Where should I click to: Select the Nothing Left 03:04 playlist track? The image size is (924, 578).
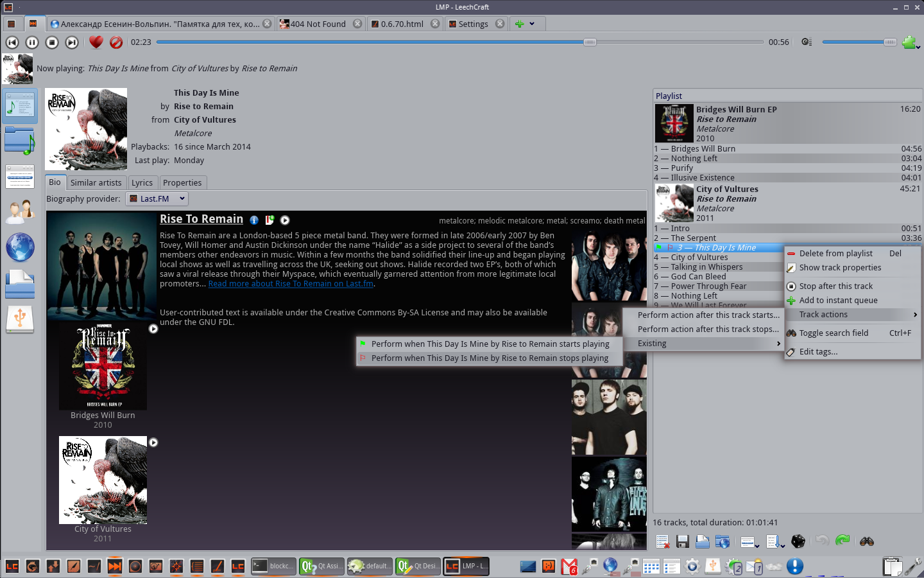(787, 159)
